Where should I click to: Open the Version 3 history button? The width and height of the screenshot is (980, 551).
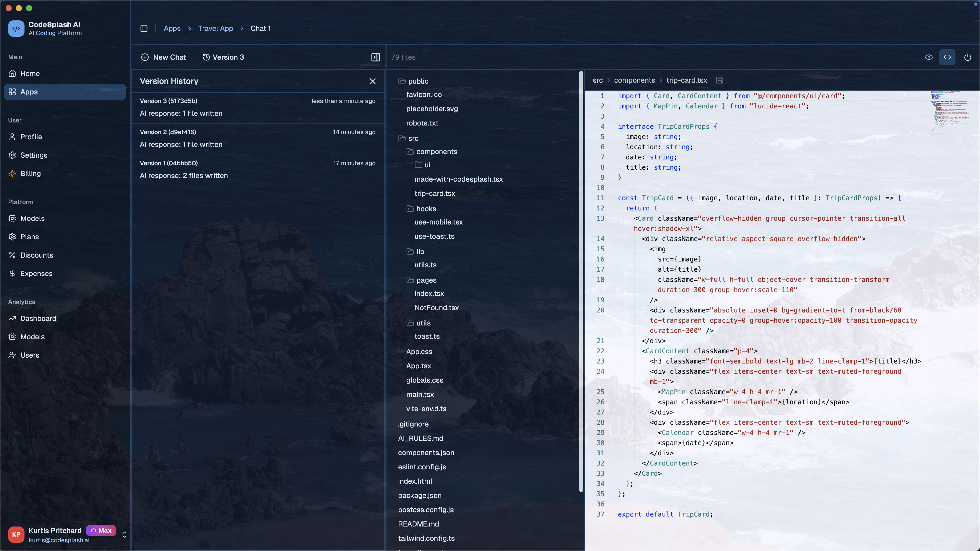point(224,57)
